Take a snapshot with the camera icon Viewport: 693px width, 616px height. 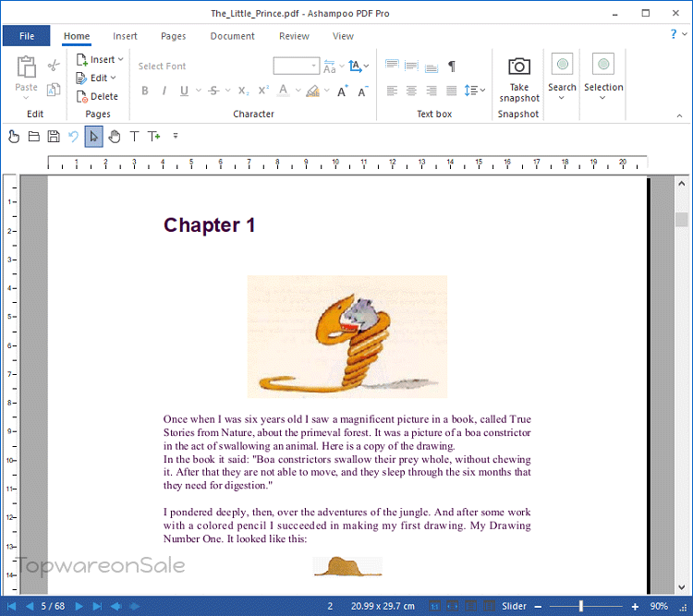click(519, 66)
